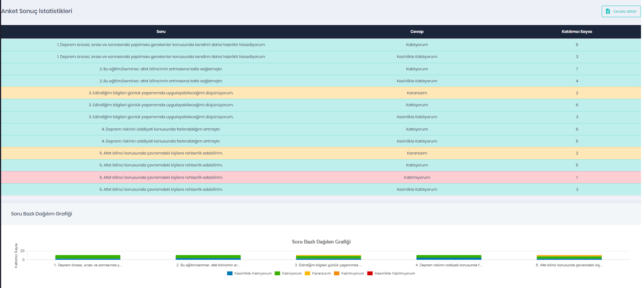
Task: Click the chart title above the bars
Action: 321,242
